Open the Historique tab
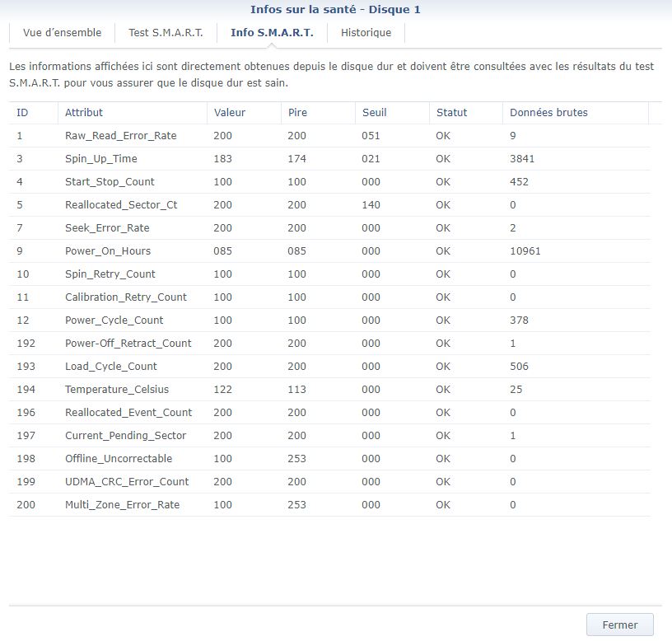 point(366,33)
